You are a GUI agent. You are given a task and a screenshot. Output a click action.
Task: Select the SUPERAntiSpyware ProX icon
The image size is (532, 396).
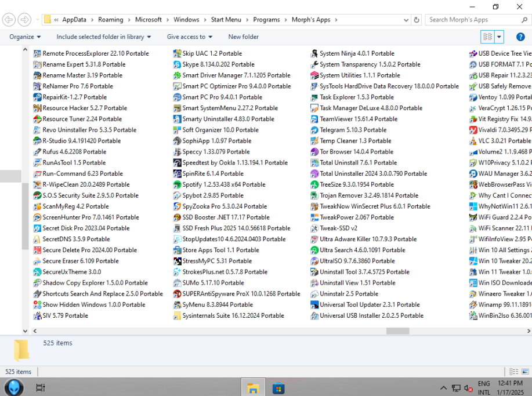tap(177, 294)
